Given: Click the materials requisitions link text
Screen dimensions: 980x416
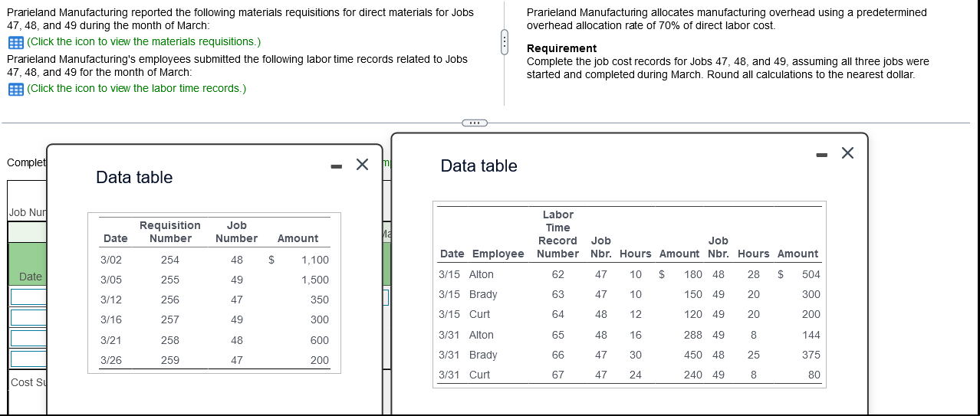Looking at the screenshot, I should 143,41.
